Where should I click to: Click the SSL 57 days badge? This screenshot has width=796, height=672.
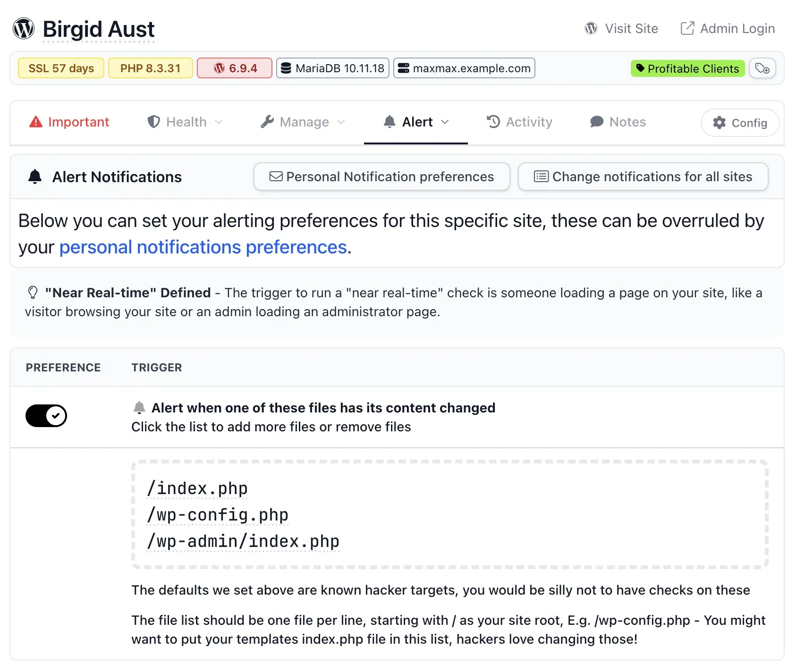point(61,68)
